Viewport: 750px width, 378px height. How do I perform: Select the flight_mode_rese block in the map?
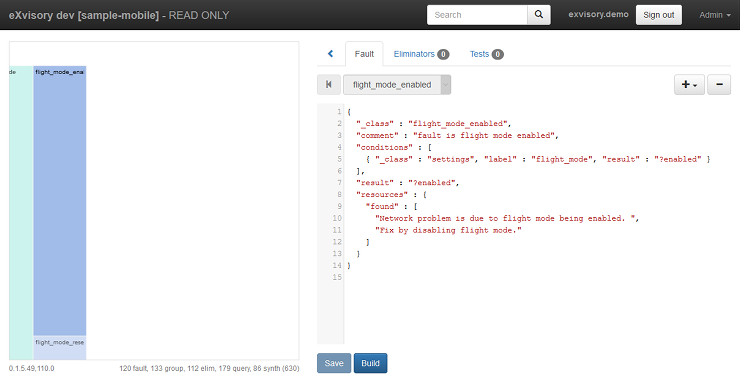pyautogui.click(x=60, y=348)
